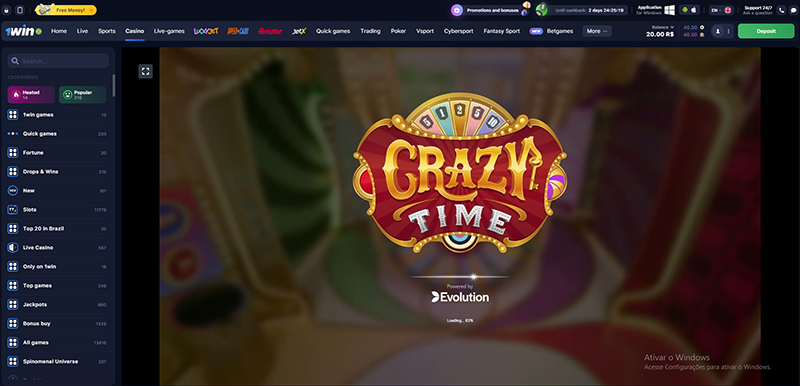
Task: Open the Top games category
Action: [x=58, y=286]
